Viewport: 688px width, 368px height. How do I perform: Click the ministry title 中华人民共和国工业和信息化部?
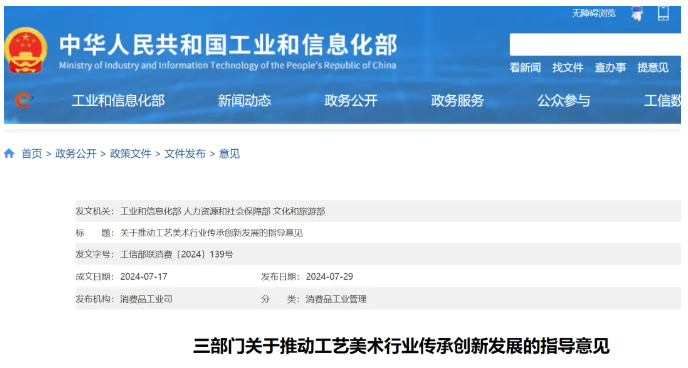click(228, 45)
